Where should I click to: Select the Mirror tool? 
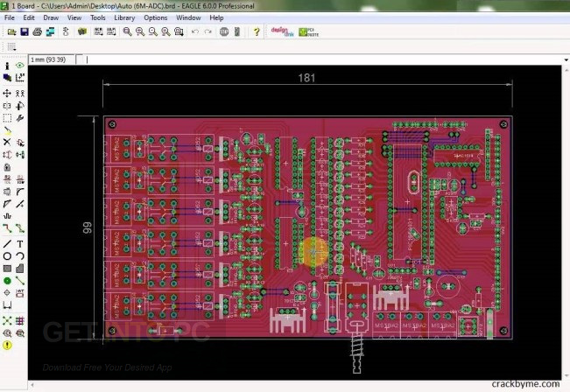[x=7, y=106]
